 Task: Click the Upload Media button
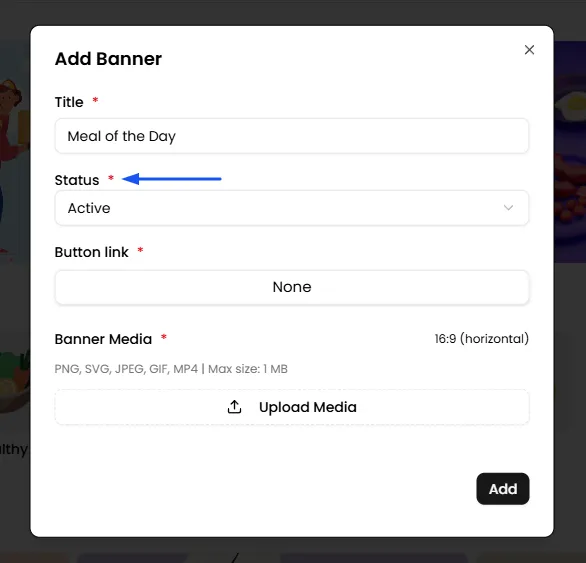pyautogui.click(x=292, y=407)
